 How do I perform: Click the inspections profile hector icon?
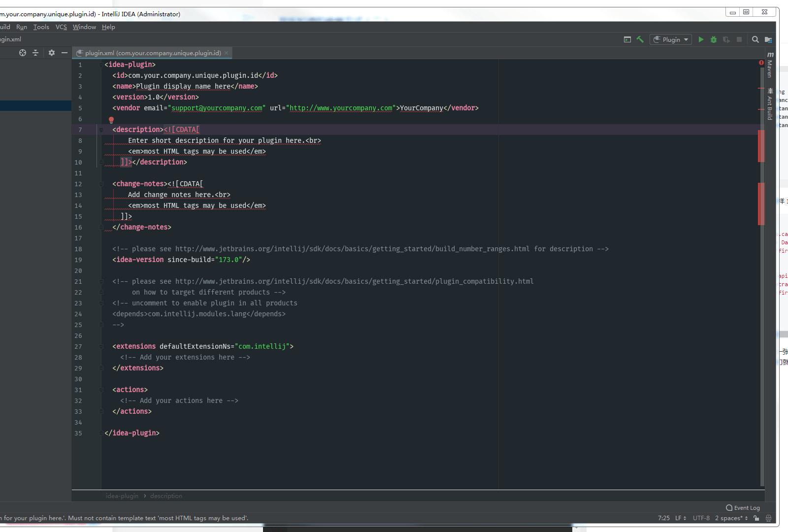coord(768,518)
